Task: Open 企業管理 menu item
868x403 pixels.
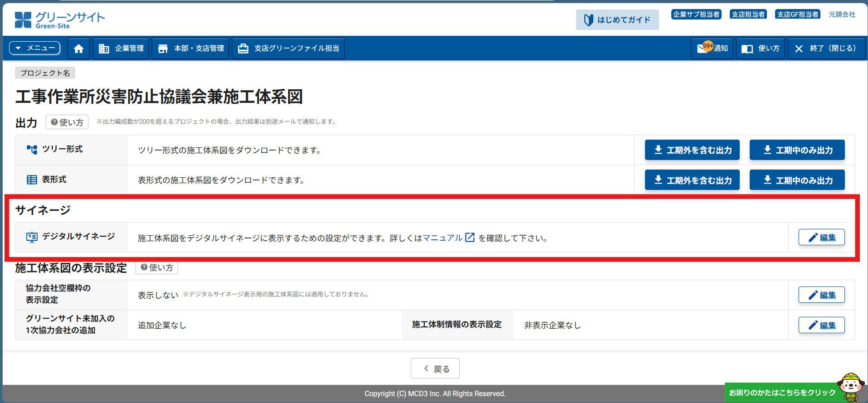Action: click(x=121, y=49)
